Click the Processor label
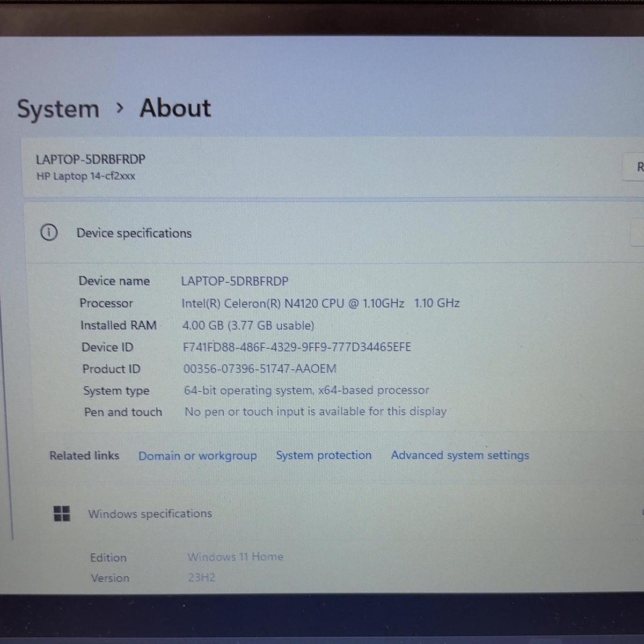Screen dimensions: 644x644 click(x=106, y=303)
